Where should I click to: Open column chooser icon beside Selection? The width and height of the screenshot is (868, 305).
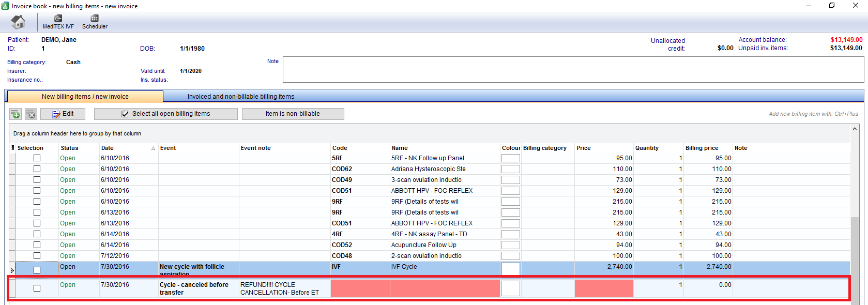tap(12, 148)
